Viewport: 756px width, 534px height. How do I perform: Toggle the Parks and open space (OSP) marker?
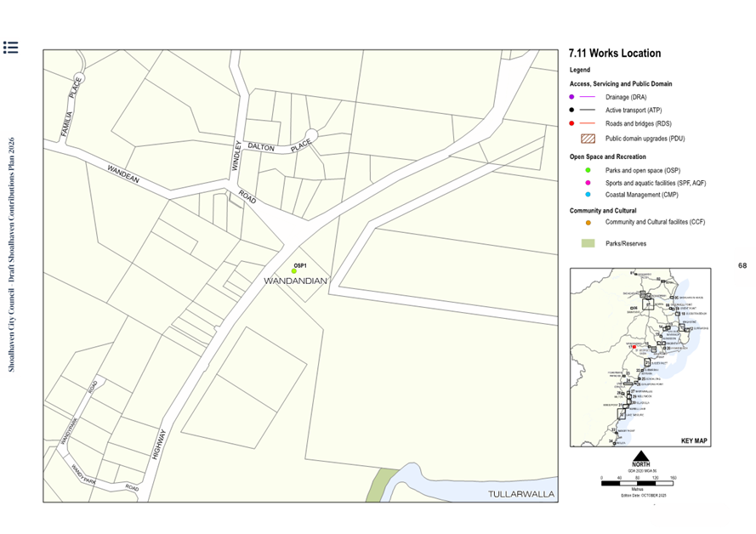(x=588, y=170)
